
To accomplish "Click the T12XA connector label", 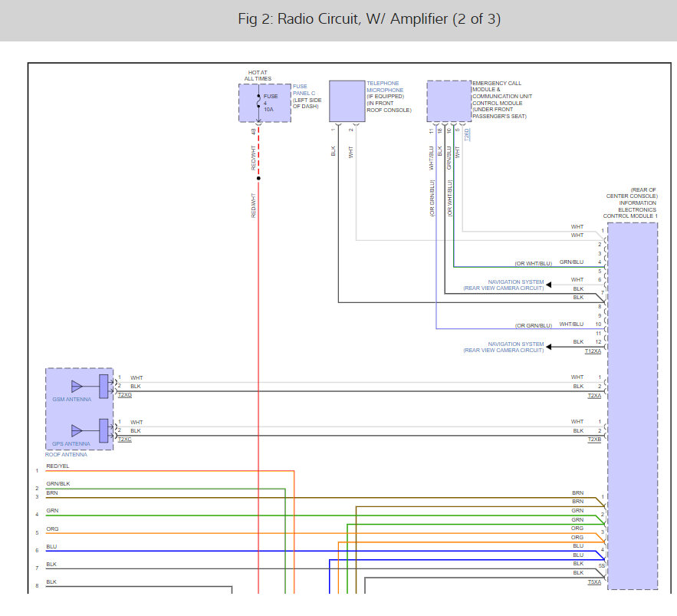I will coord(593,351).
